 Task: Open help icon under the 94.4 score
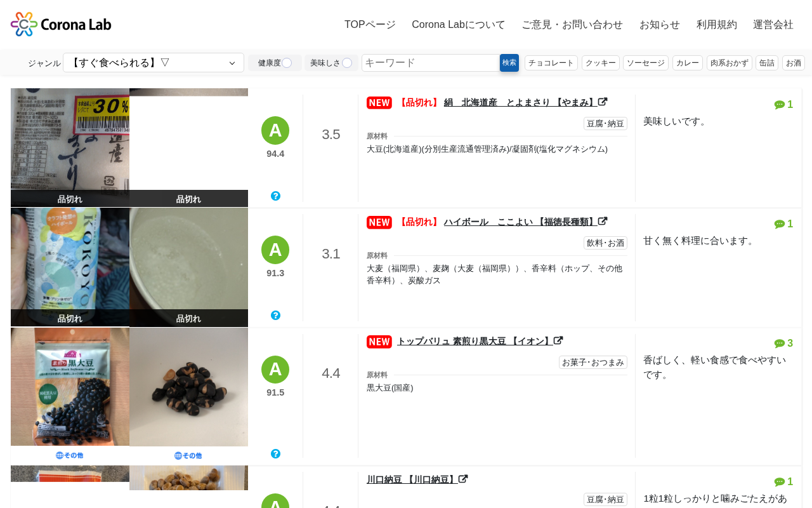[275, 196]
